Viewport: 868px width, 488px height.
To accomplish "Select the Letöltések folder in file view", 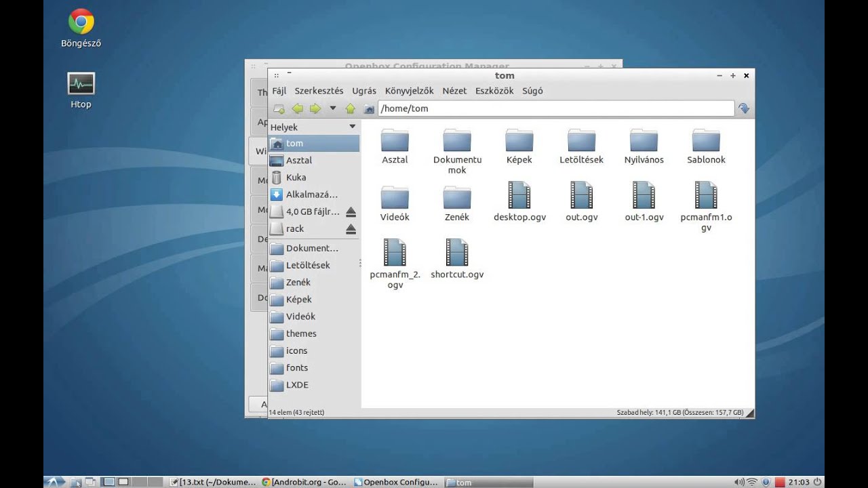I will pyautogui.click(x=582, y=140).
